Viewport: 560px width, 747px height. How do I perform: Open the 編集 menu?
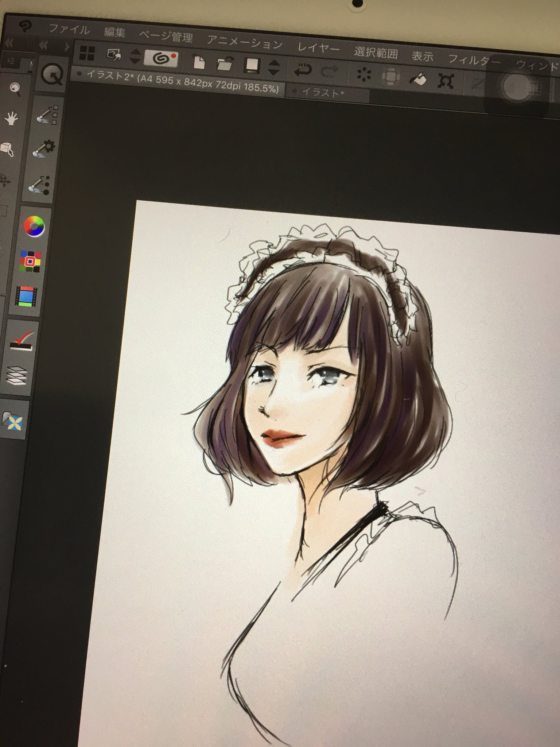click(114, 32)
